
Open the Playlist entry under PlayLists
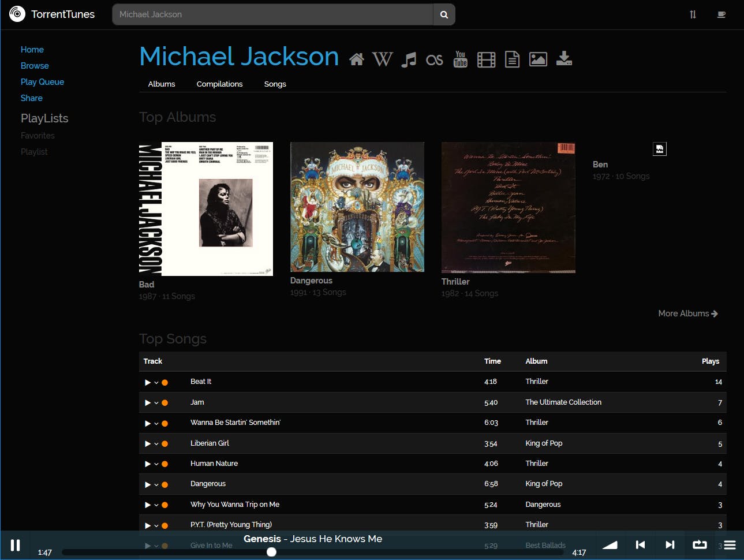(x=34, y=152)
